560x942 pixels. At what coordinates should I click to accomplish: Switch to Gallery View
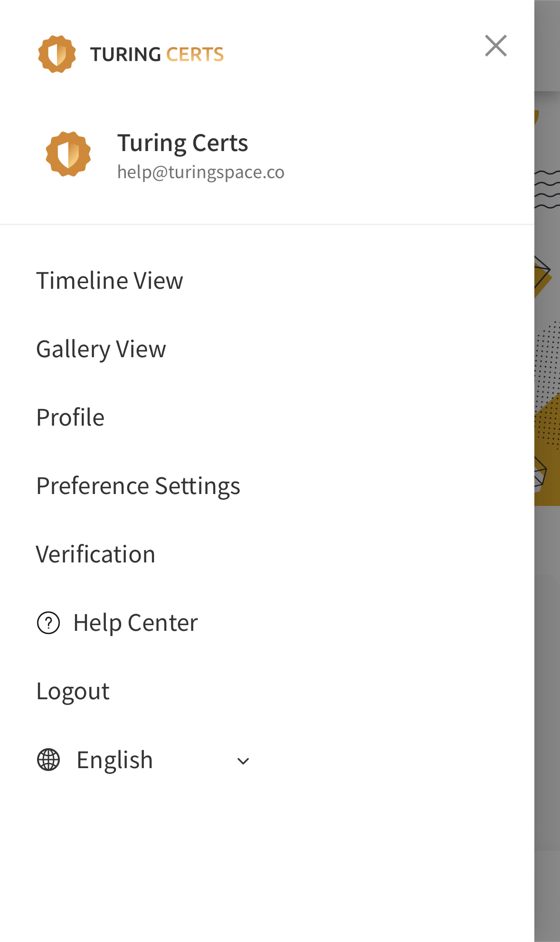(101, 349)
